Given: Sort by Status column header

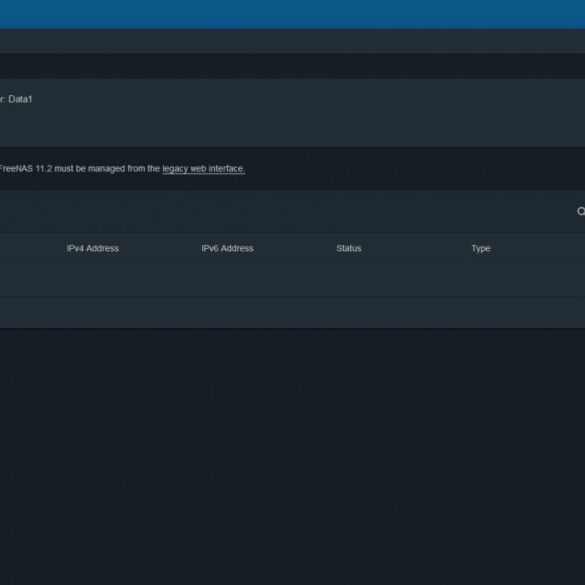Looking at the screenshot, I should (x=348, y=248).
